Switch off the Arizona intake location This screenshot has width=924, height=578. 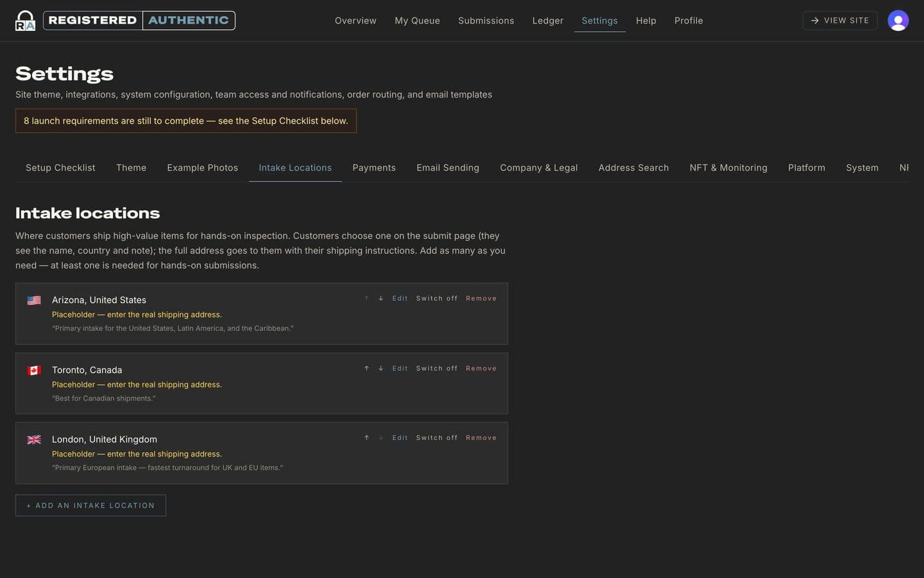coord(437,299)
